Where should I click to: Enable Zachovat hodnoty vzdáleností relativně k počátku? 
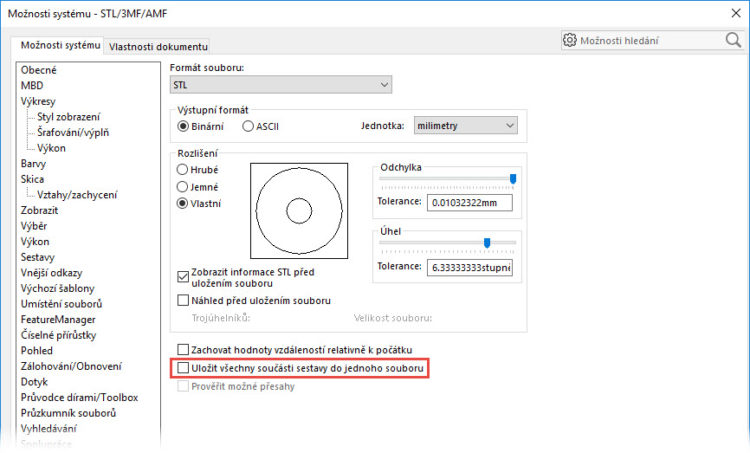pyautogui.click(x=183, y=349)
